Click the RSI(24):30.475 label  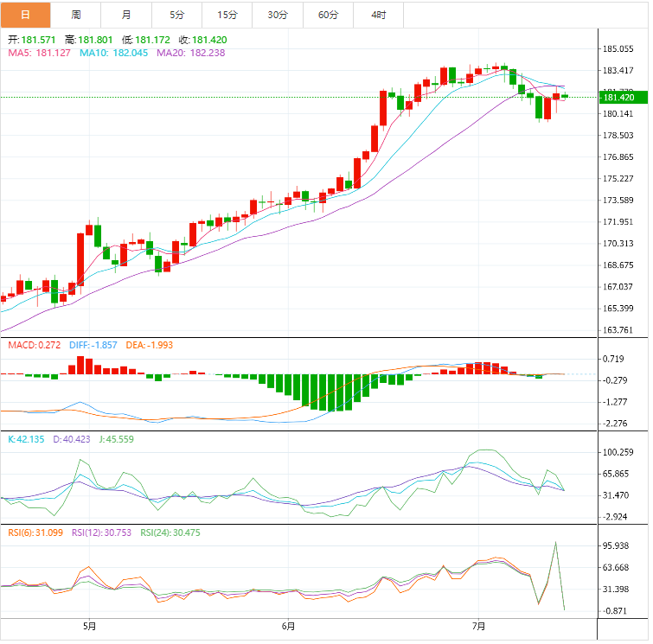170,532
